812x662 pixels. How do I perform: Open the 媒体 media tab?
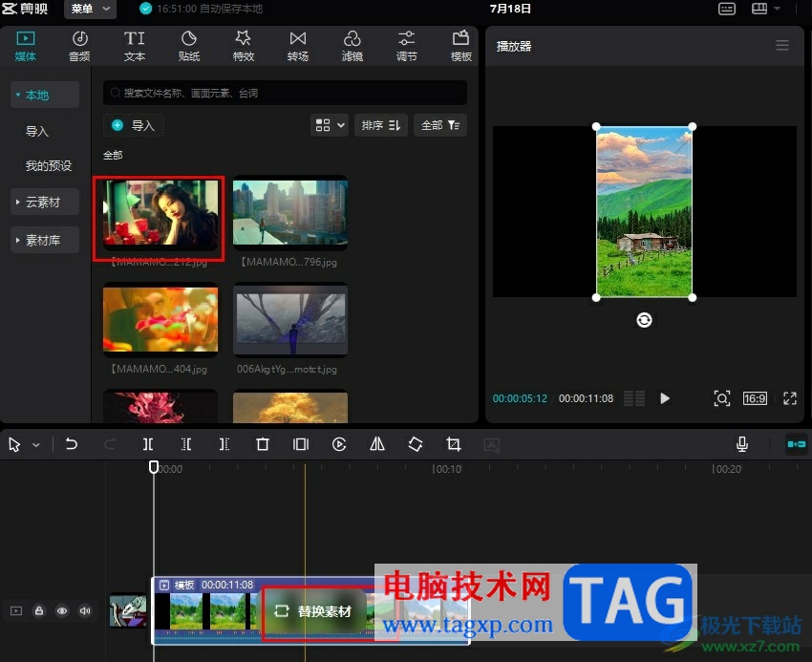(x=26, y=46)
